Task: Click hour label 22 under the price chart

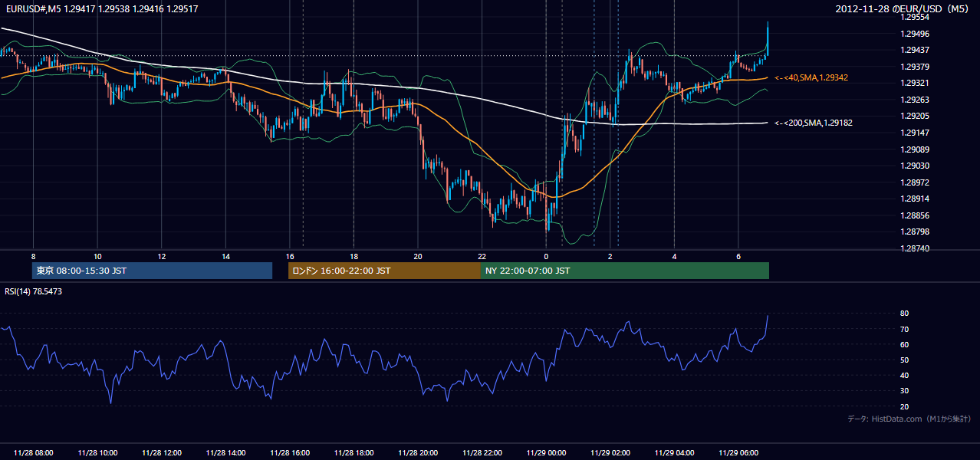Action: 482,256
